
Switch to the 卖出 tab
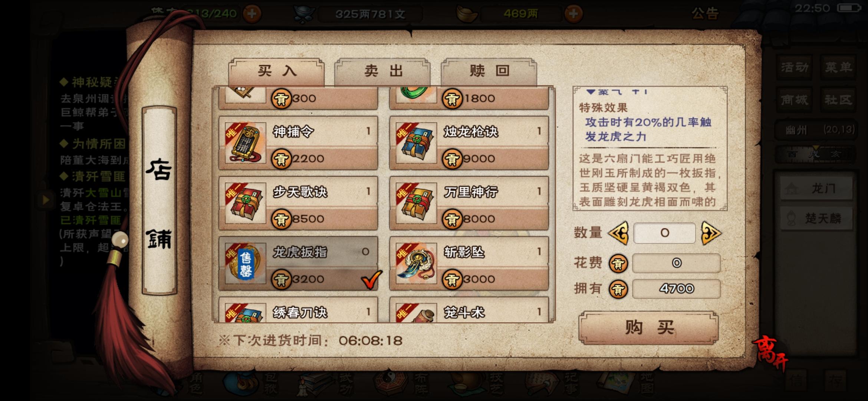[x=383, y=71]
